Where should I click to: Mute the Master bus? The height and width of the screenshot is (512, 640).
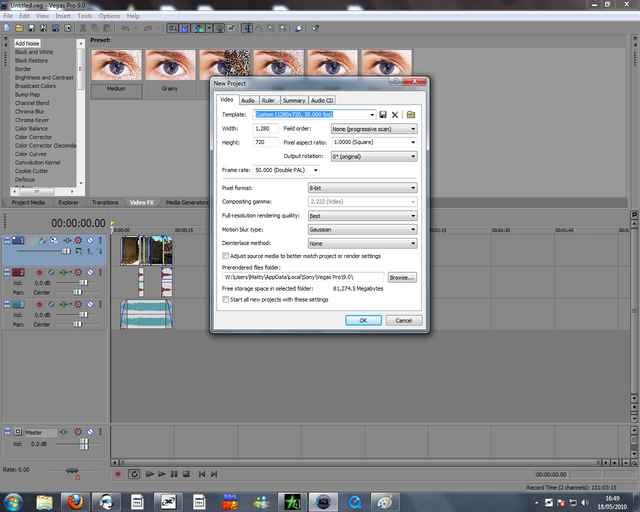pyautogui.click(x=90, y=432)
